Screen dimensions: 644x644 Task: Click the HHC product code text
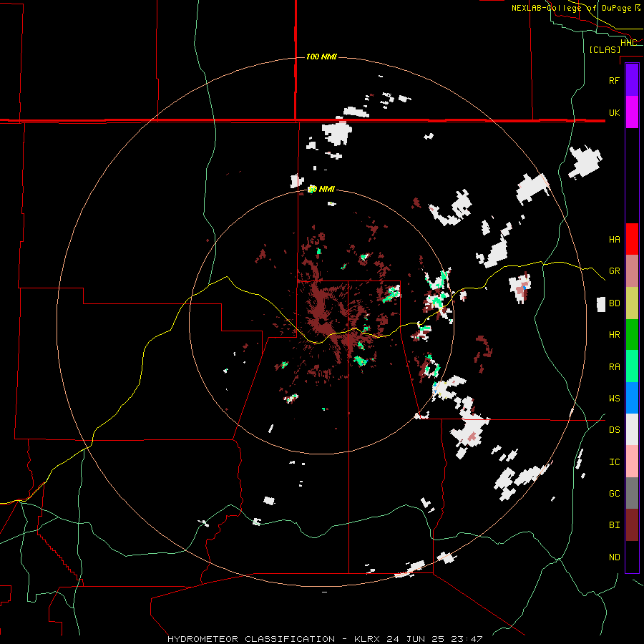[x=628, y=42]
